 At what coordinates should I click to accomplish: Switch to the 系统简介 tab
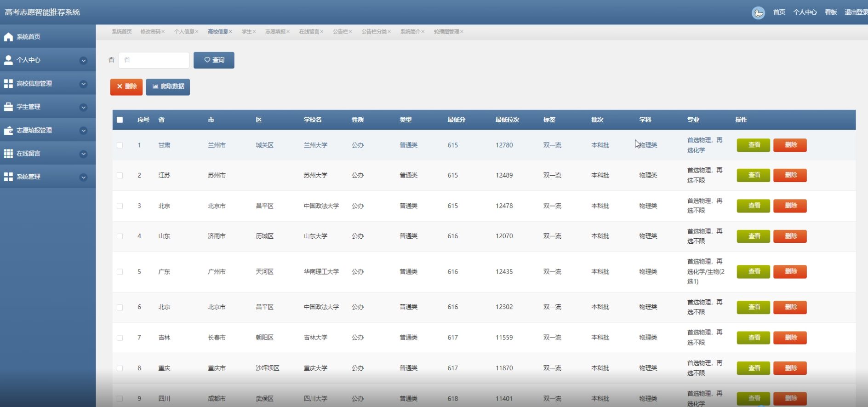pyautogui.click(x=410, y=32)
